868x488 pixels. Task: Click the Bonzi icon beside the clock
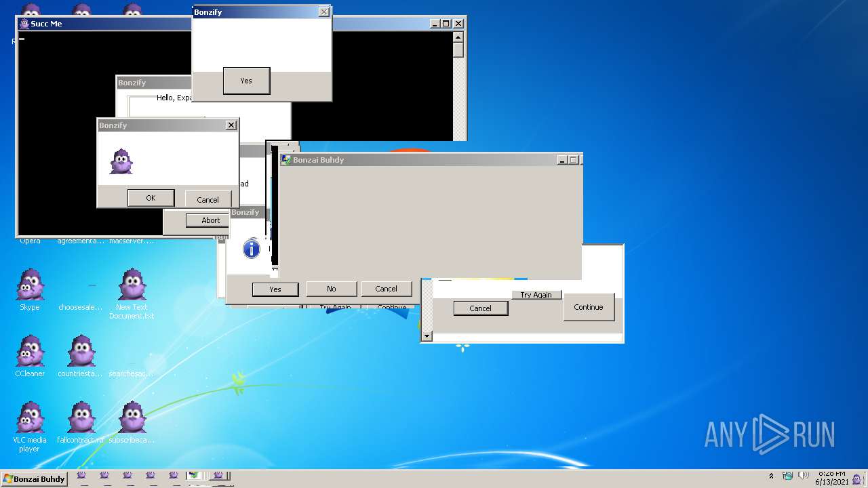tap(856, 479)
